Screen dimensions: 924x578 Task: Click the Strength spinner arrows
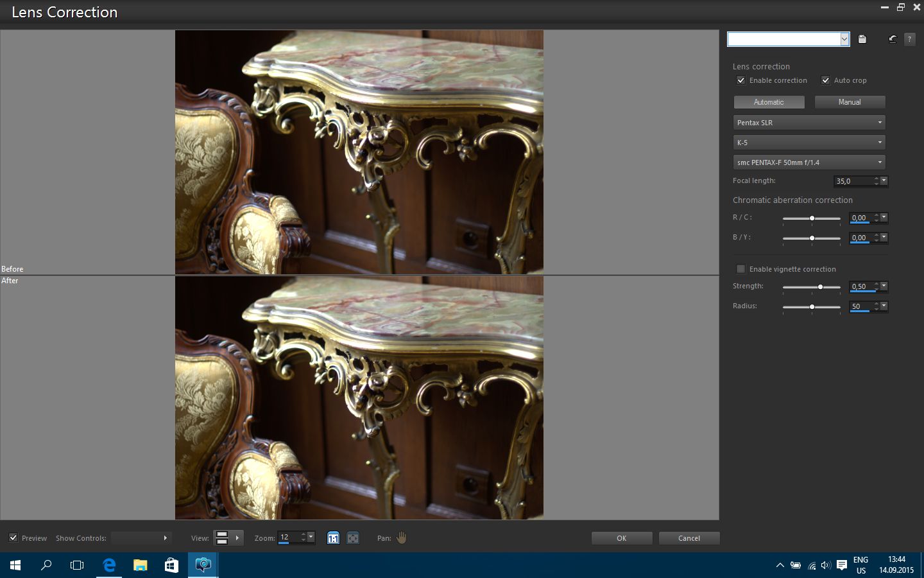point(877,286)
